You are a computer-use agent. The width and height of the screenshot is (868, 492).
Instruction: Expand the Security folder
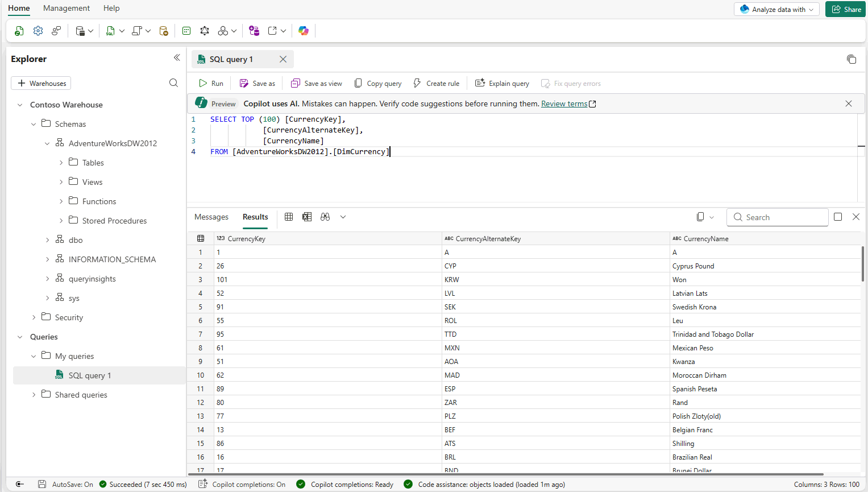[x=34, y=317]
